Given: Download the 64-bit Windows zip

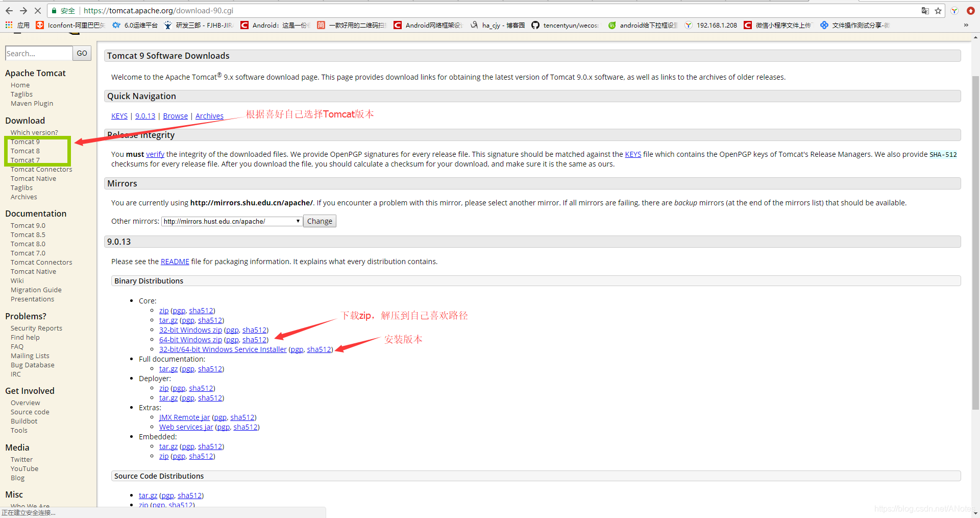Looking at the screenshot, I should tap(190, 340).
